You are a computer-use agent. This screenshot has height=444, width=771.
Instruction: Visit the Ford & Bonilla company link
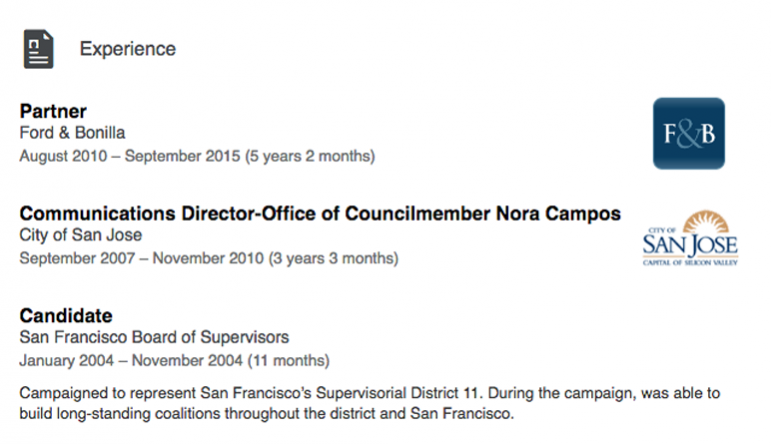pos(72,133)
